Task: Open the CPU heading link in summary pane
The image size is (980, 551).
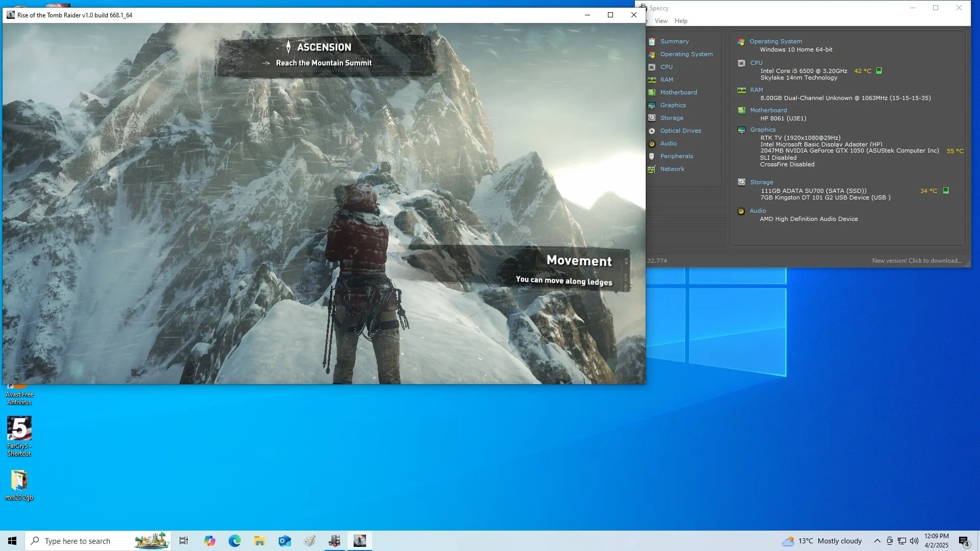Action: (756, 63)
